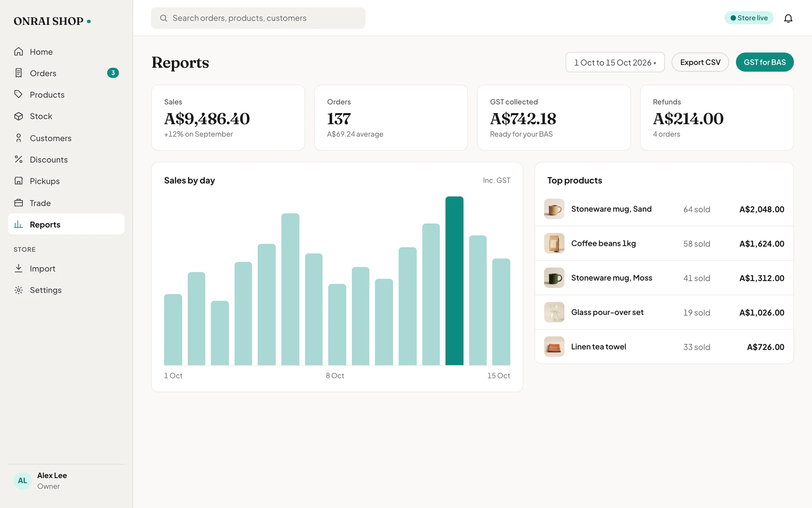Open the Customers page
This screenshot has width=812, height=508.
tap(66, 138)
